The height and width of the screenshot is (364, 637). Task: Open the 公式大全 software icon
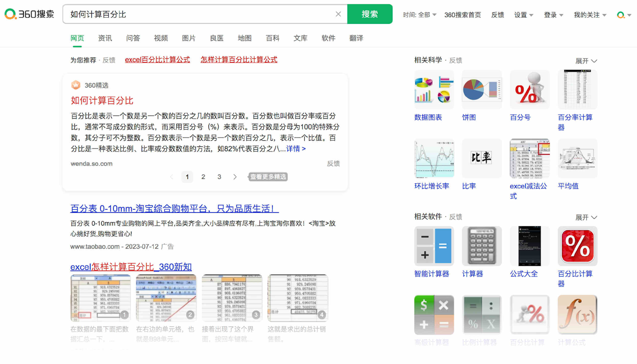click(x=530, y=246)
